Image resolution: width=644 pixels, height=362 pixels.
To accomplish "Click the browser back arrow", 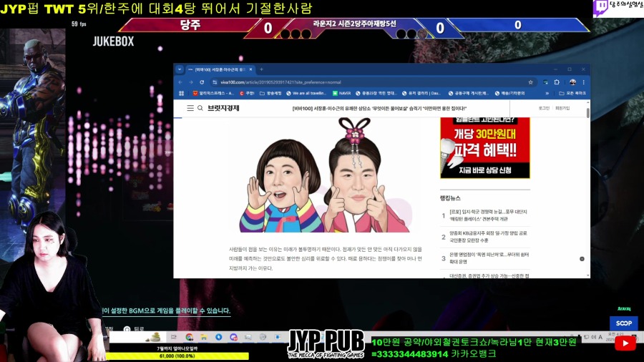I will pos(181,82).
